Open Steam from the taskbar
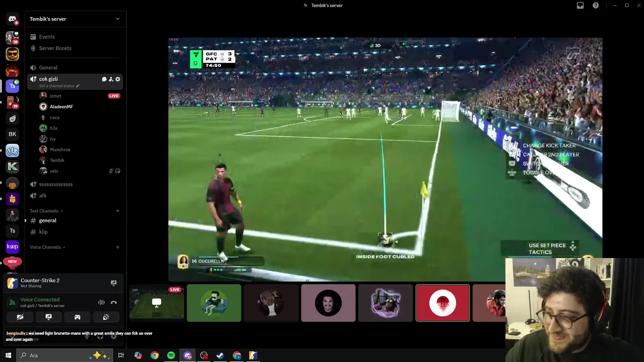Screen dimensions: 644x362 (x=220, y=355)
